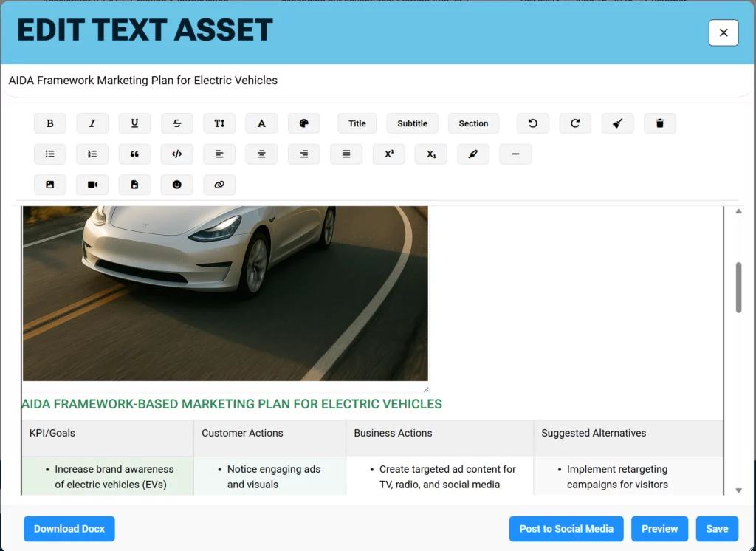
Task: Add an emoji to the text
Action: tap(177, 185)
